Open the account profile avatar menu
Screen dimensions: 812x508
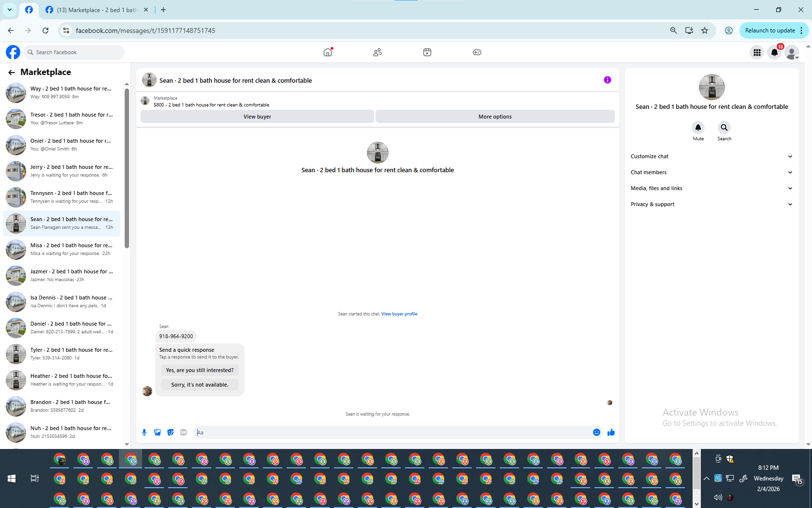[x=792, y=52]
